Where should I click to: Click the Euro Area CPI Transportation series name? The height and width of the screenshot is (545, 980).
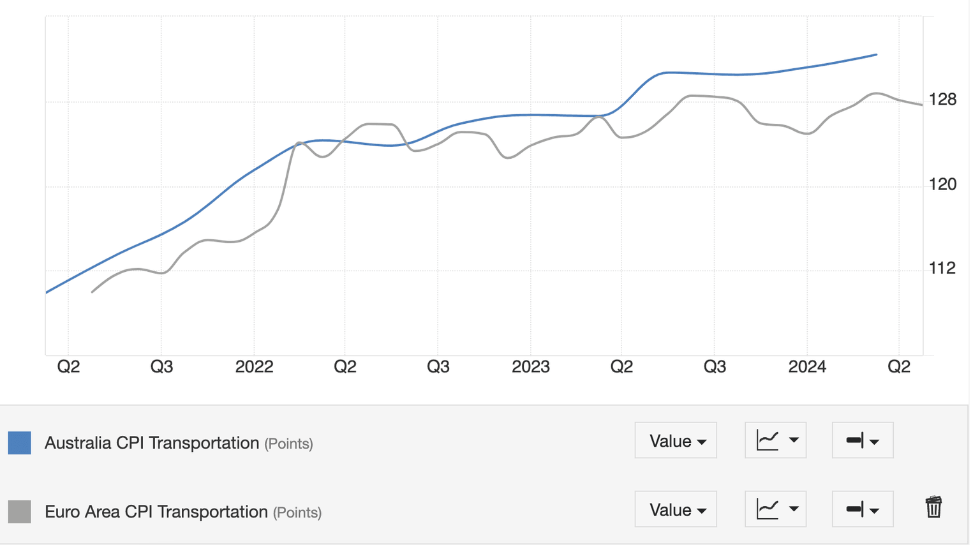click(x=156, y=512)
